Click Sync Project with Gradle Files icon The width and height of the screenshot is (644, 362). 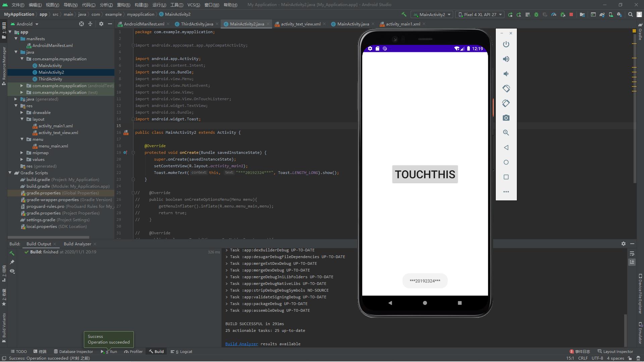pos(602,14)
